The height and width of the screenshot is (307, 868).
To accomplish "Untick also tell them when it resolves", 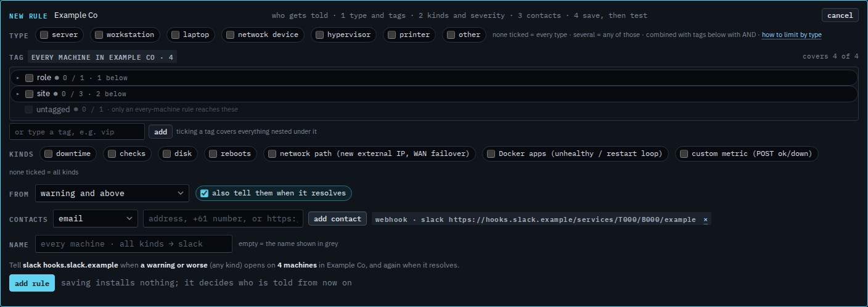I will click(205, 194).
